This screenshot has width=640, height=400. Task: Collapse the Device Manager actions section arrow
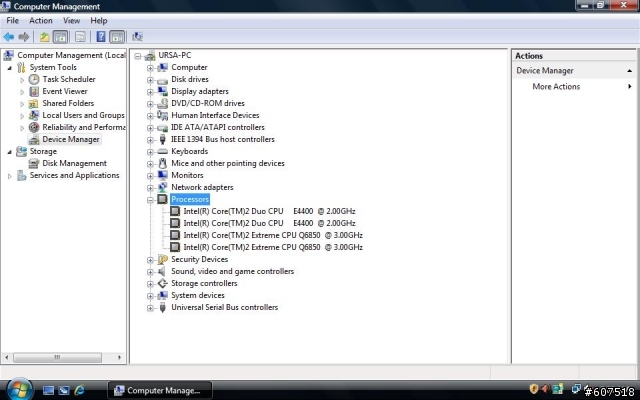coord(629,71)
